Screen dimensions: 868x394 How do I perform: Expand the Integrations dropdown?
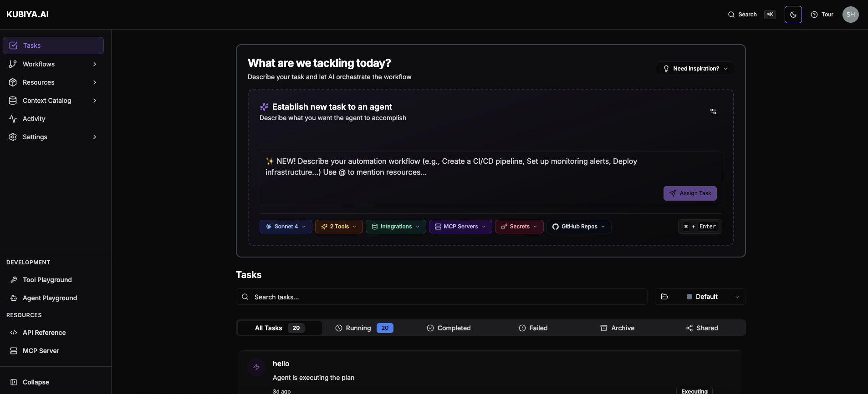396,227
